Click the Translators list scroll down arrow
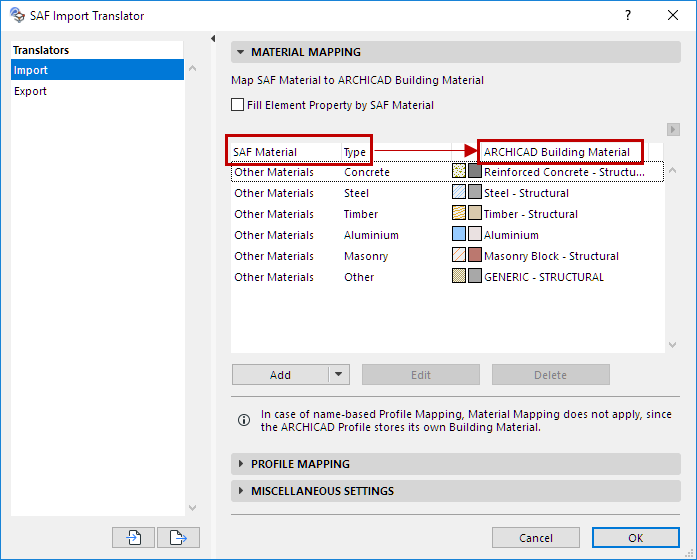This screenshot has width=697, height=560. pyautogui.click(x=192, y=508)
